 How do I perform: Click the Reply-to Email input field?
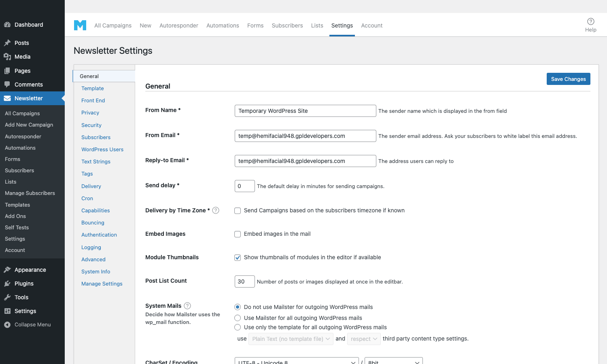pos(306,161)
